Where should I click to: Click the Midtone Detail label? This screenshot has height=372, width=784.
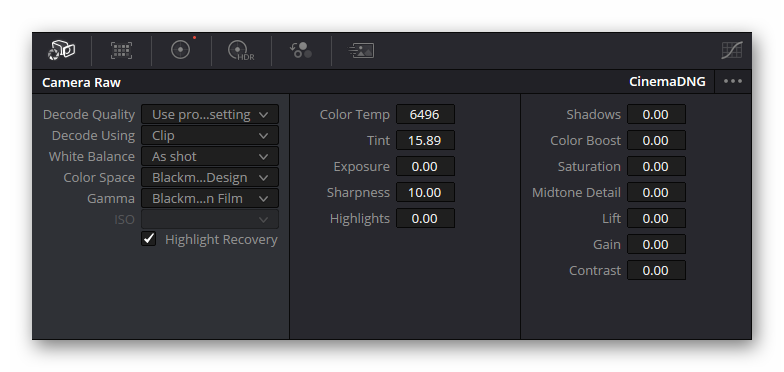(x=576, y=192)
